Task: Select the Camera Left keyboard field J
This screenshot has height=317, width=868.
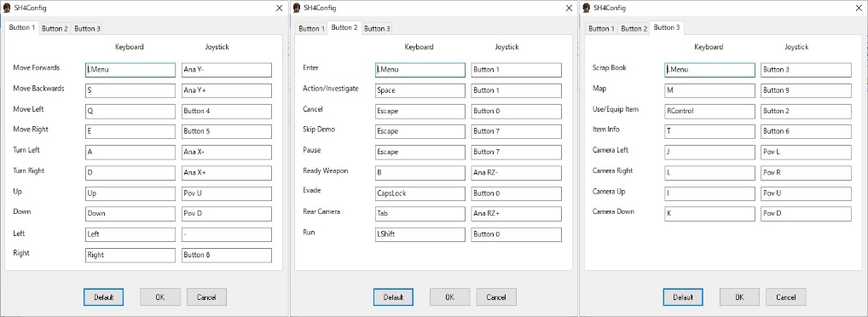Action: [x=710, y=153]
